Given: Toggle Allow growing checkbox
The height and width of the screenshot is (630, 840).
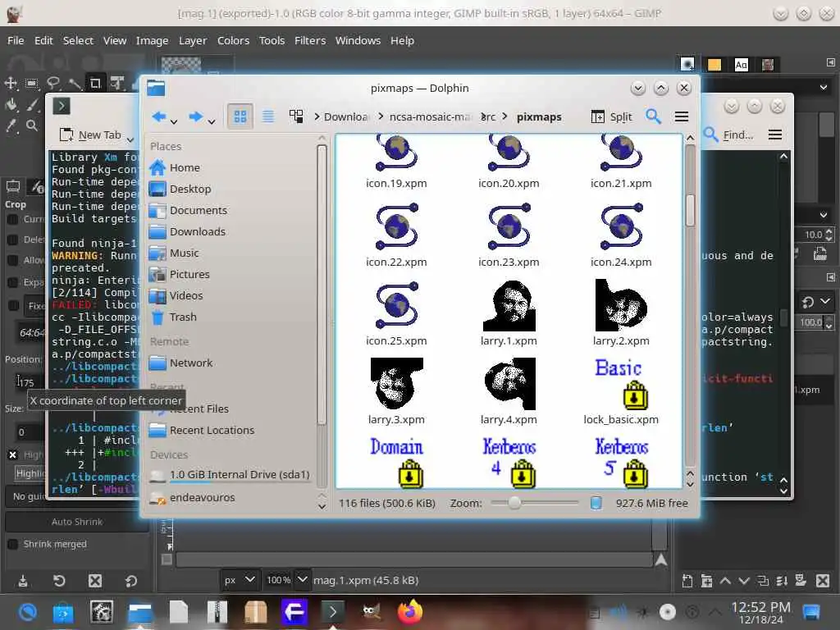Looking at the screenshot, I should (13, 260).
